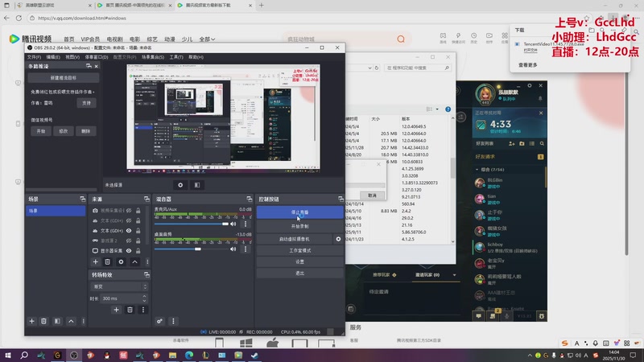Open advanced audio properties gears icon in mixer
This screenshot has height=362, width=644.
(x=159, y=321)
